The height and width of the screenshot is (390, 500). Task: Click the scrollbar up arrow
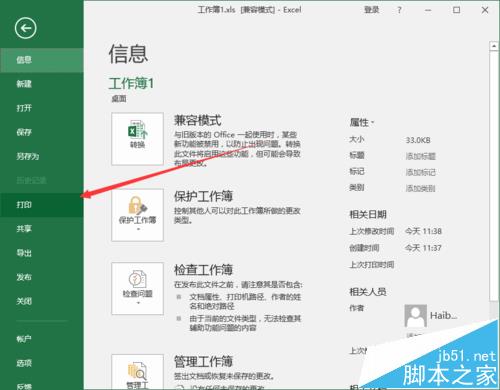pyautogui.click(x=494, y=46)
